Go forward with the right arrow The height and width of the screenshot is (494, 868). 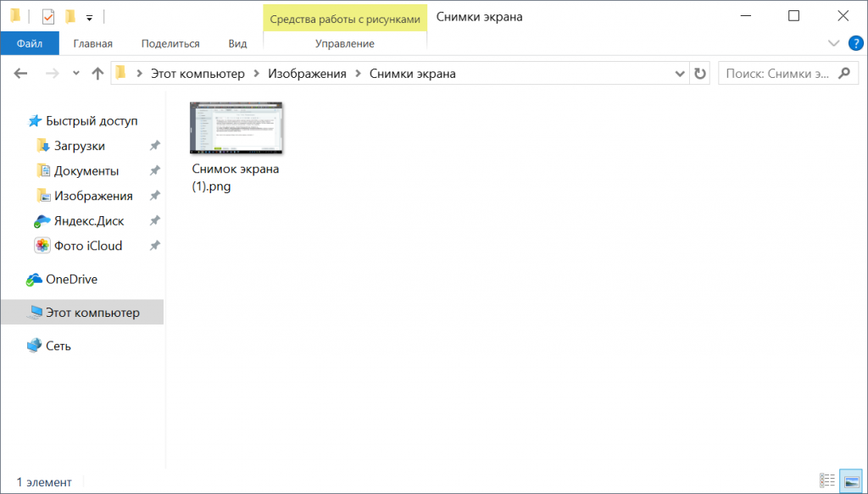click(52, 74)
